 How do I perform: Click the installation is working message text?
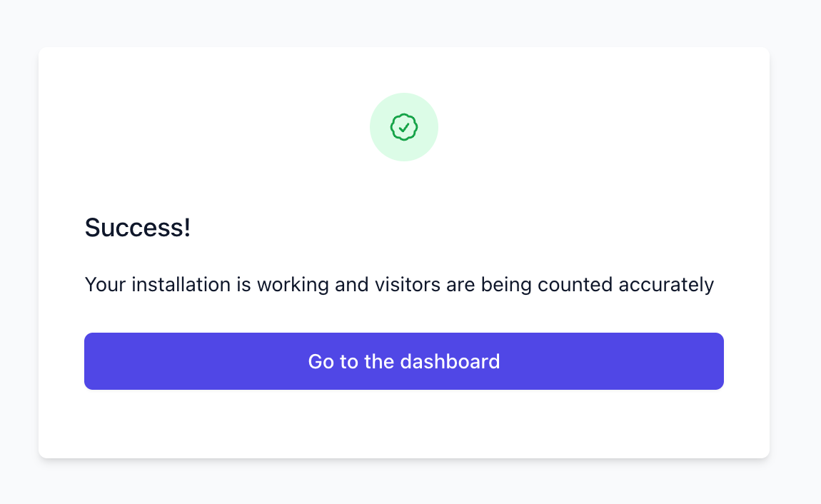point(399,285)
